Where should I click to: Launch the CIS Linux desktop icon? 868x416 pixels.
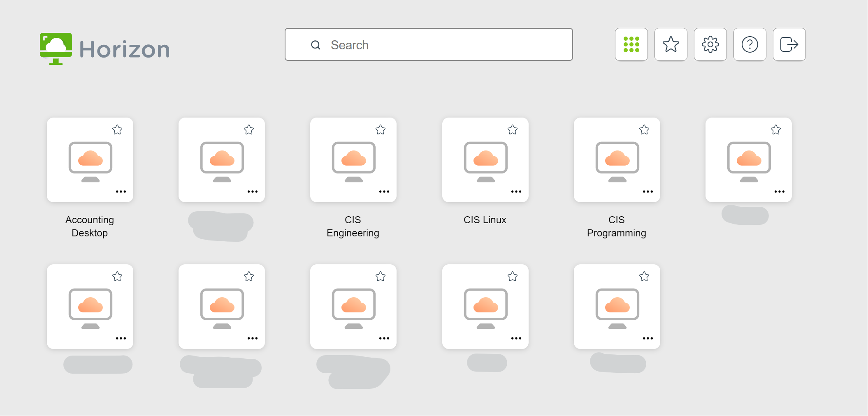[x=485, y=162]
